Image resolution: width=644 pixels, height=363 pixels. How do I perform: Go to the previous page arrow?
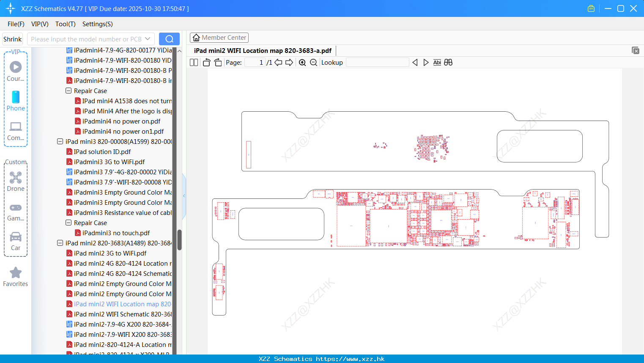click(x=278, y=63)
